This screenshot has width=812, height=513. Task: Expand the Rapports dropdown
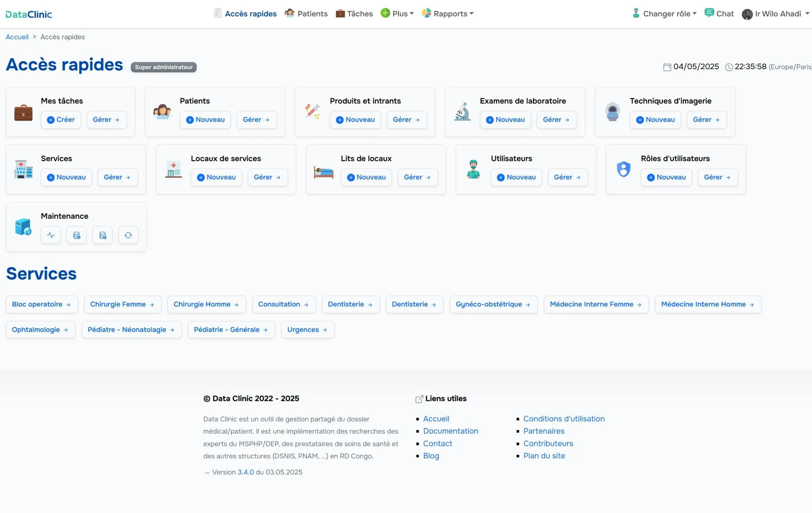[448, 13]
